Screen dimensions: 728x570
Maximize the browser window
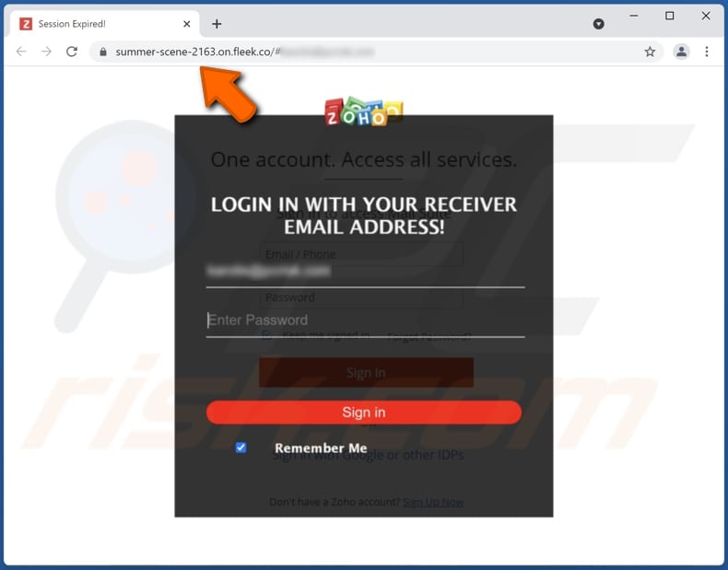tap(669, 16)
